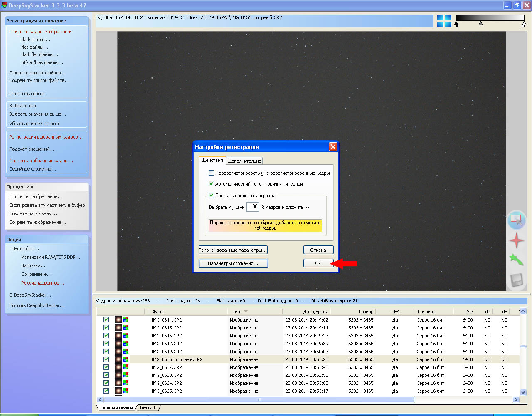Uncheck 'Автоматический поиск горячих пикселей' option
Image resolution: width=532 pixels, height=416 pixels.
click(x=212, y=184)
